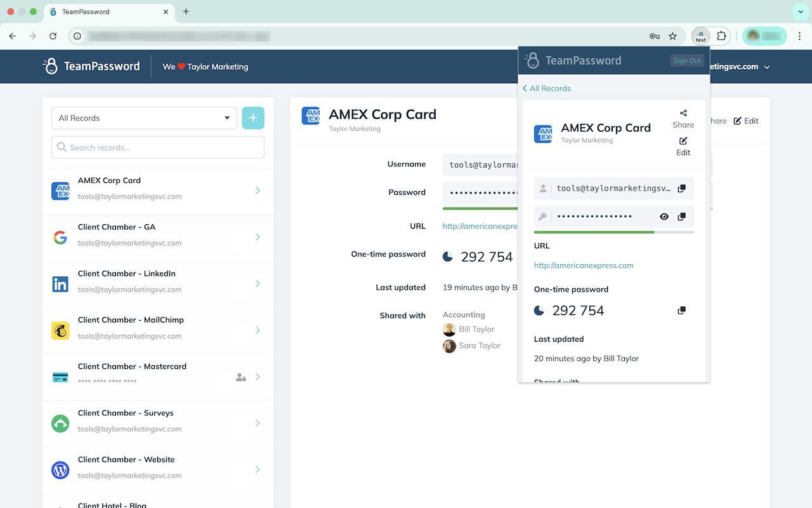This screenshot has height=508, width=812.
Task: Click the one-time password timer icon in popup
Action: pos(539,311)
